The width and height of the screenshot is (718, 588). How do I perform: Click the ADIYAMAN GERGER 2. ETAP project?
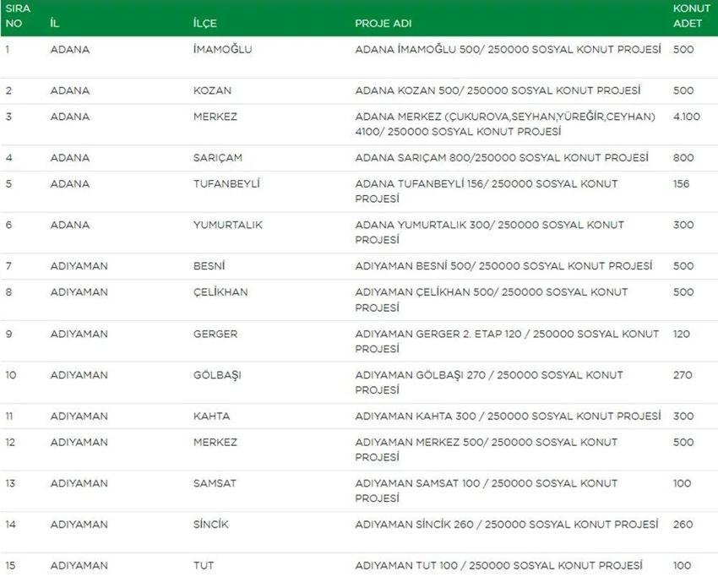(507, 341)
